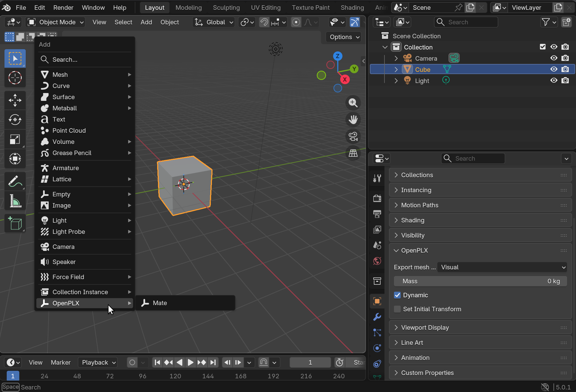
Task: Open the View Layer properties tab
Action: [x=377, y=230]
